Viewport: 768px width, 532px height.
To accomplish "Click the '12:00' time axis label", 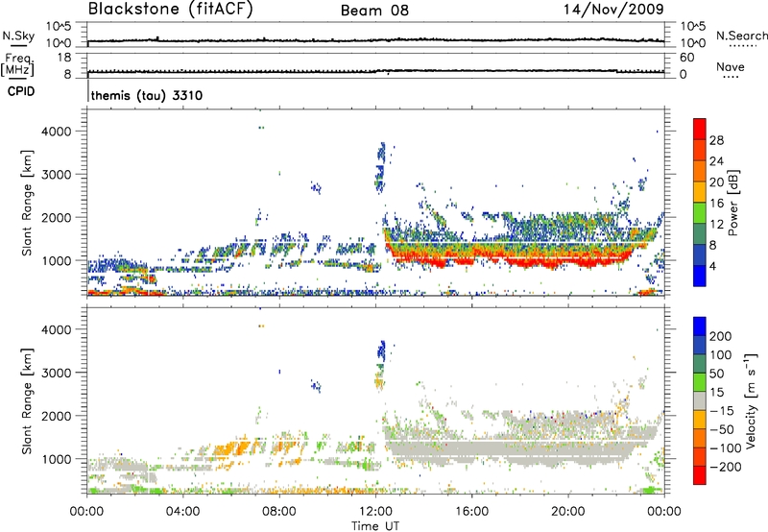I will [x=375, y=512].
